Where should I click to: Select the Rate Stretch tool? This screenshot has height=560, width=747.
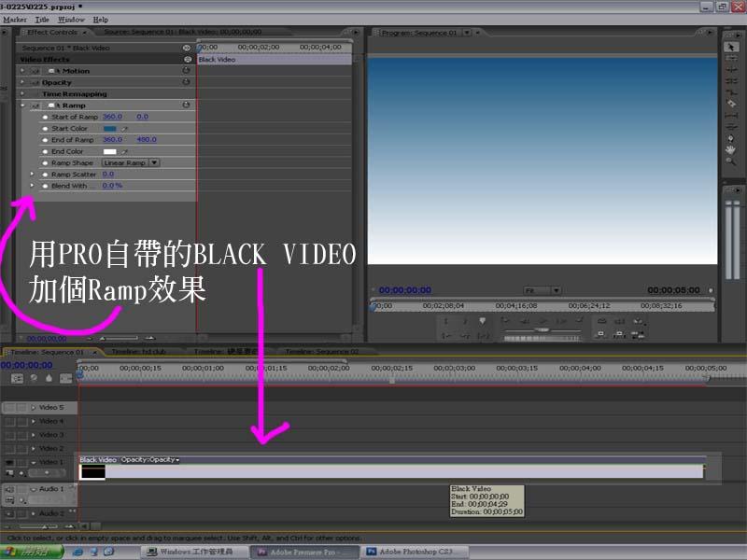tap(731, 92)
